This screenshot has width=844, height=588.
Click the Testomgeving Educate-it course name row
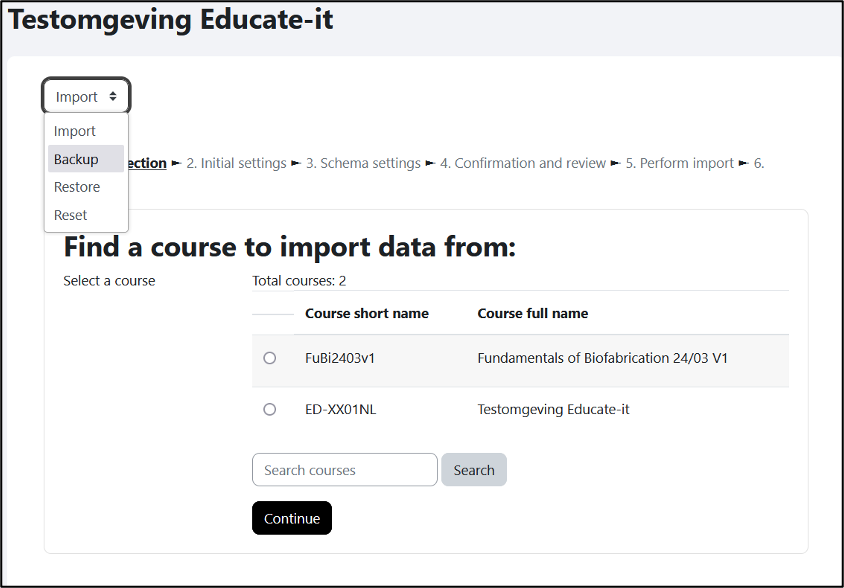tap(521, 409)
